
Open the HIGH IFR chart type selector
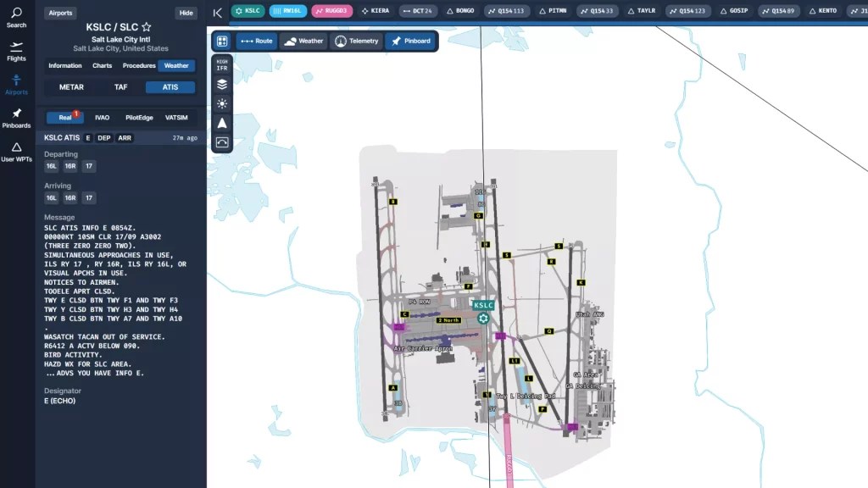coord(221,64)
